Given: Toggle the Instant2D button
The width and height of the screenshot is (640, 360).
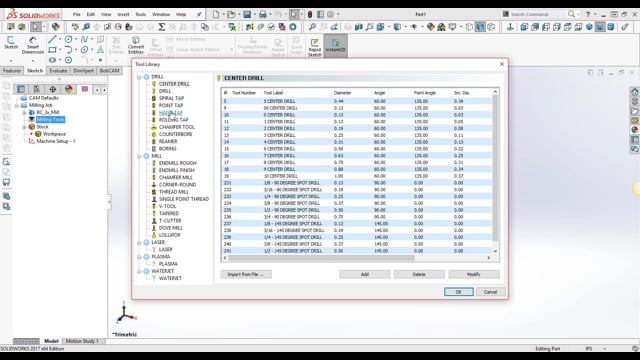Looking at the screenshot, I should [336, 46].
